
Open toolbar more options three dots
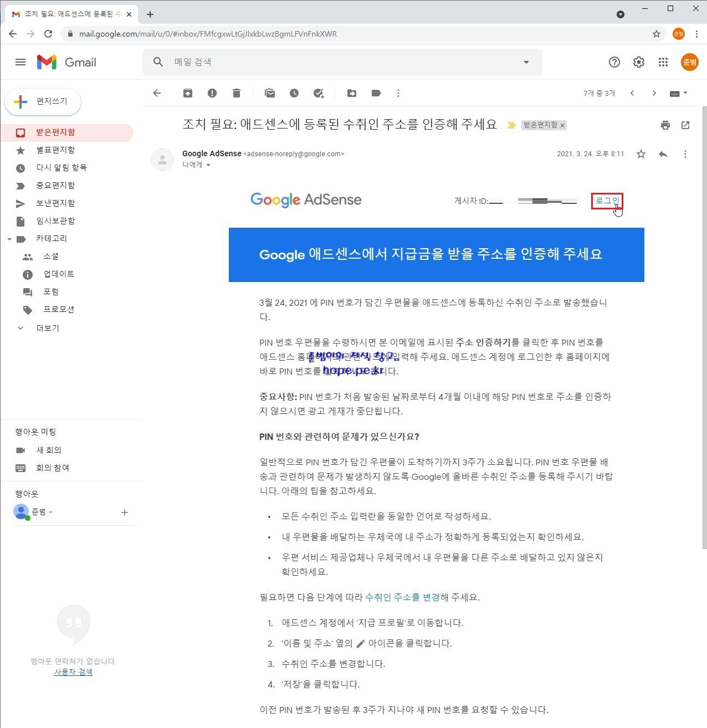pyautogui.click(x=398, y=93)
